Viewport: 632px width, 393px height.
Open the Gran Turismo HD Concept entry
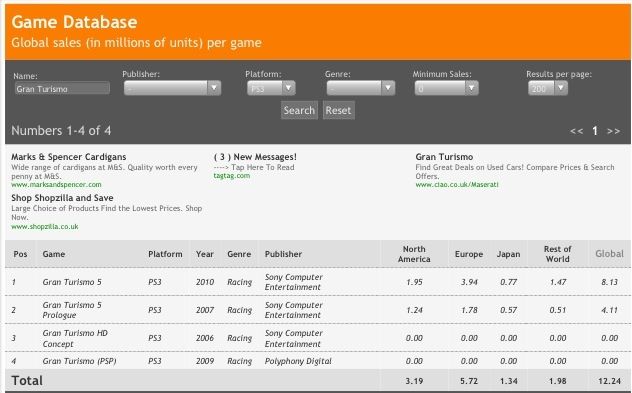[75, 338]
